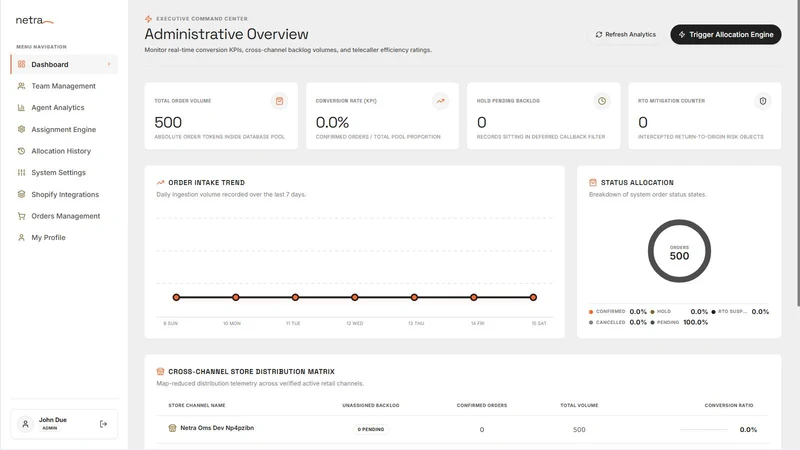Click the Cancelled legend dot
The height and width of the screenshot is (450, 800).
[591, 322]
